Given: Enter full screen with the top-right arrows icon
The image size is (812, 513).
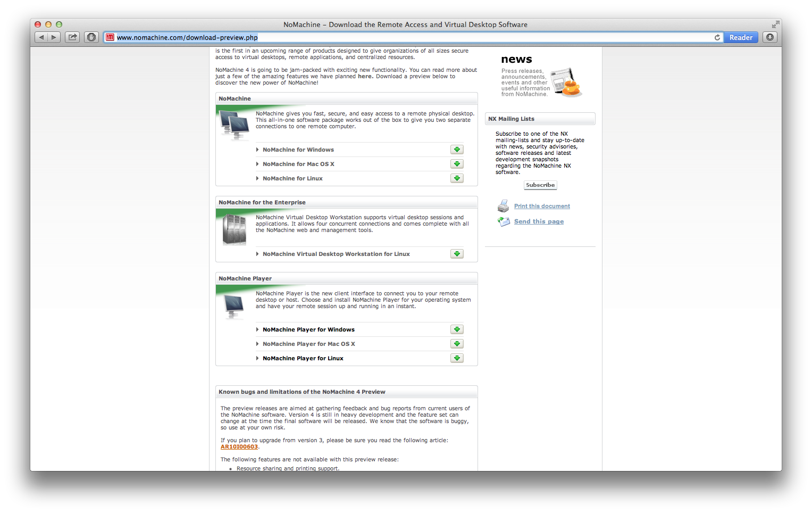Looking at the screenshot, I should coord(776,24).
